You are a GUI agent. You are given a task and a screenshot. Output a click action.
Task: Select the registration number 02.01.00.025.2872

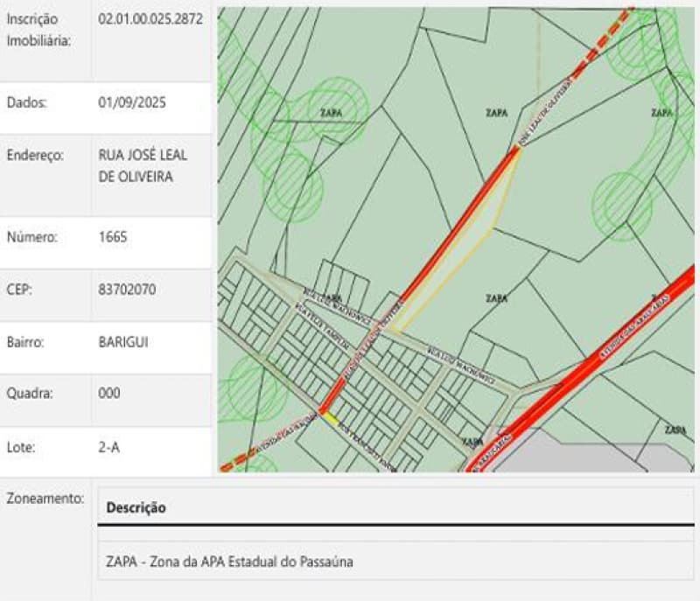pos(150,19)
